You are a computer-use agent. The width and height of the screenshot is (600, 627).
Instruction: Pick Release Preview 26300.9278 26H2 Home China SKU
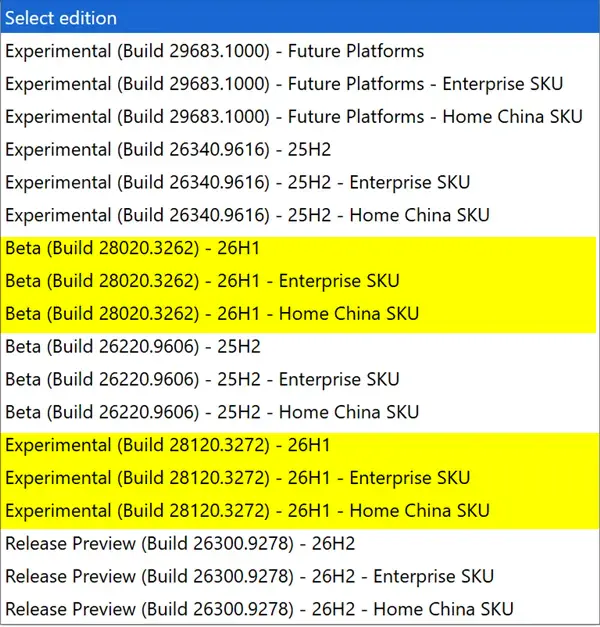pos(300,609)
